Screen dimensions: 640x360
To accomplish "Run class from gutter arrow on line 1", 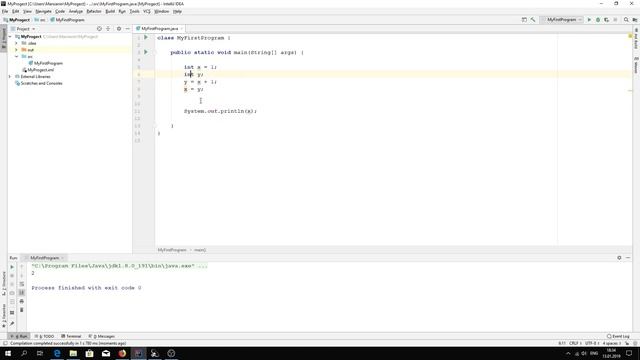I will pos(146,38).
